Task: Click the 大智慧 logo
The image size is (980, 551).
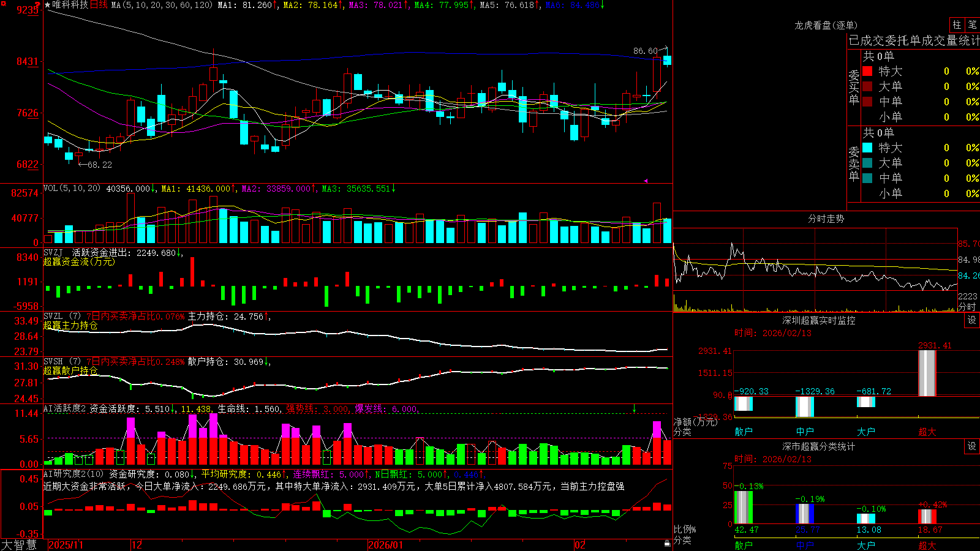Action: [19, 545]
